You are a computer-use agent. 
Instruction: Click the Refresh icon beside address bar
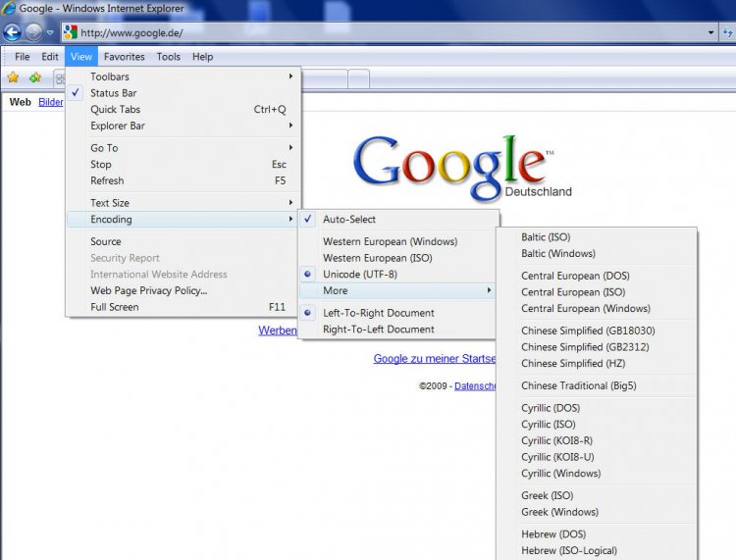727,32
